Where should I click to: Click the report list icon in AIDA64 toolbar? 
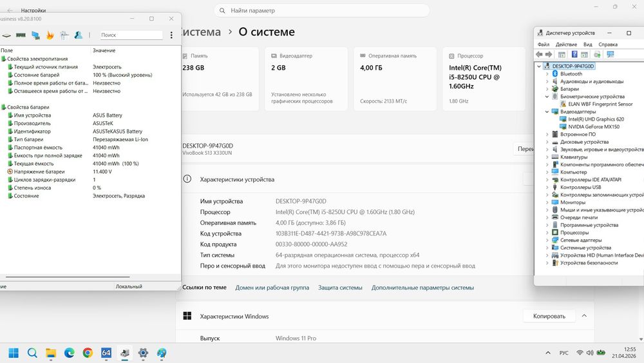[64, 35]
